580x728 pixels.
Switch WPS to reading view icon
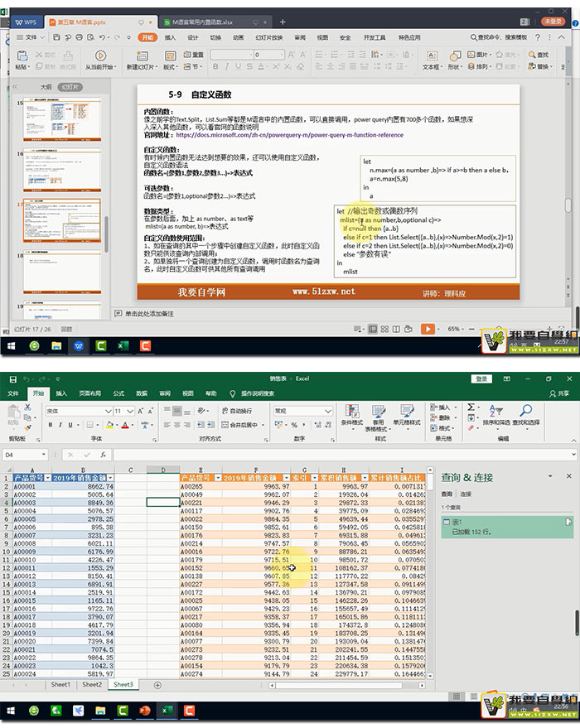[396, 329]
